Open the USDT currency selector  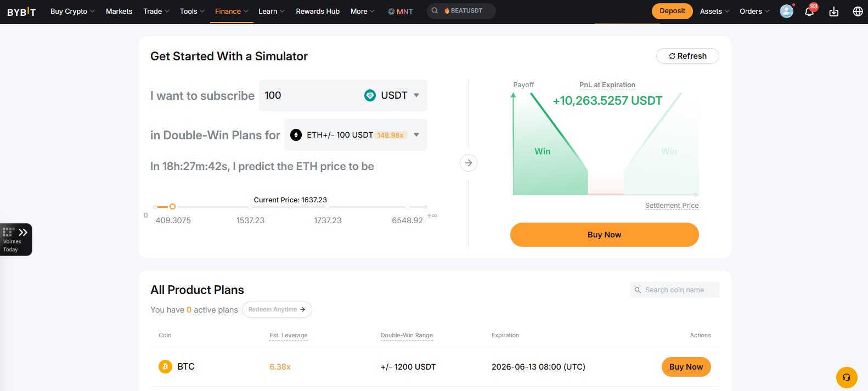(392, 95)
